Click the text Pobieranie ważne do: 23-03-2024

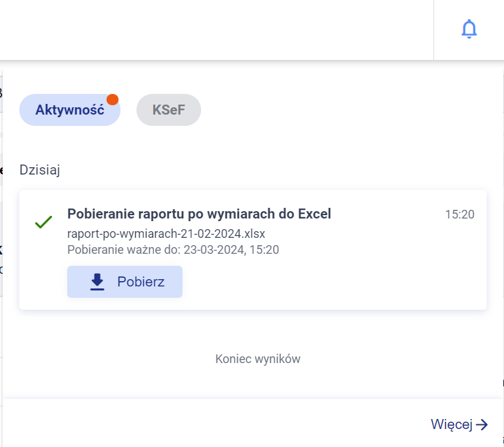coord(156,250)
